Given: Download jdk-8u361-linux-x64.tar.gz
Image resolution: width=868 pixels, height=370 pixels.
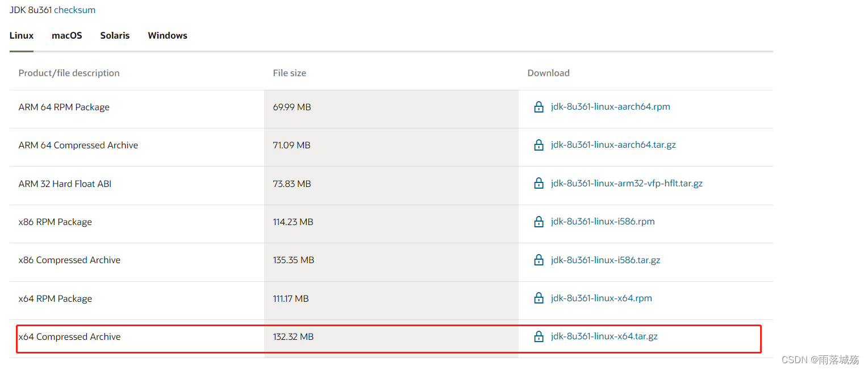Looking at the screenshot, I should pos(604,336).
